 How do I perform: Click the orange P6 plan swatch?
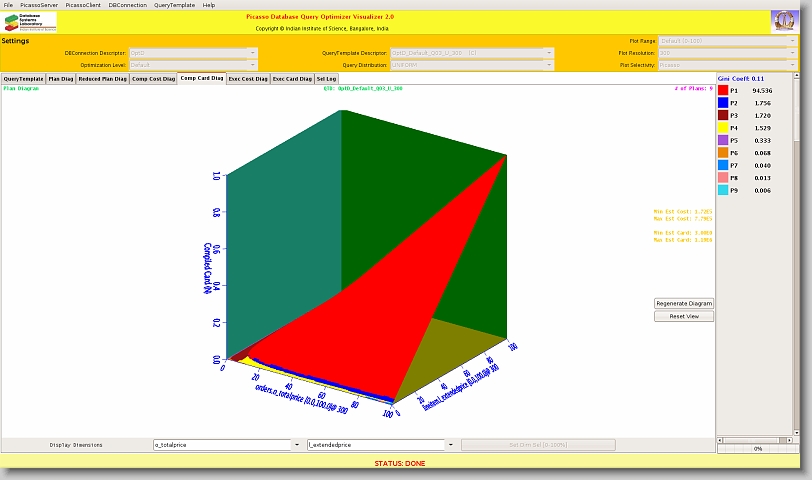(x=723, y=153)
